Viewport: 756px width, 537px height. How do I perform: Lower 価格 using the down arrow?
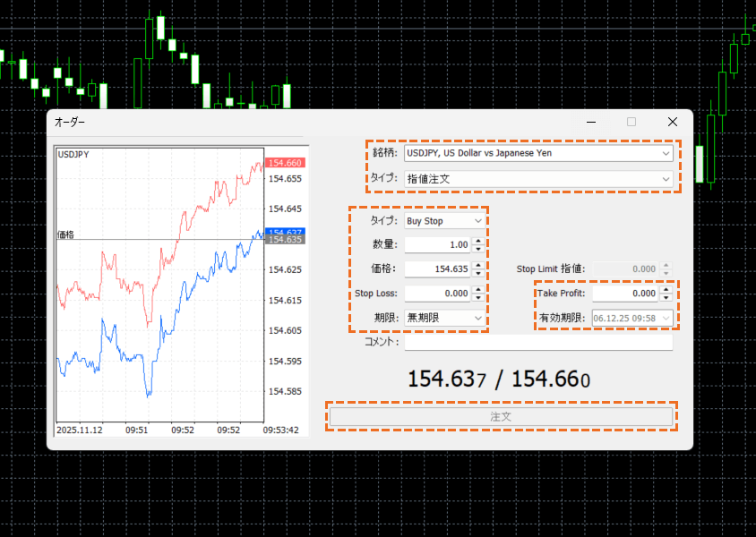478,273
